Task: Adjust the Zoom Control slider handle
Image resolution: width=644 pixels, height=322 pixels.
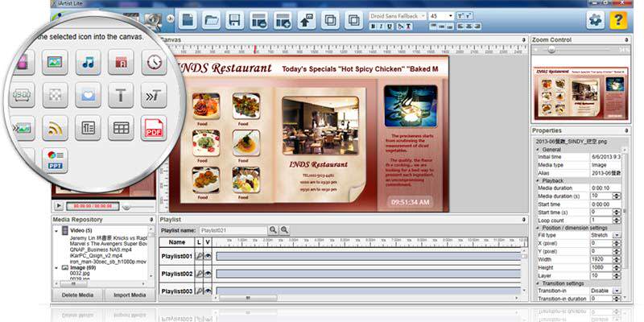Action: tap(551, 50)
